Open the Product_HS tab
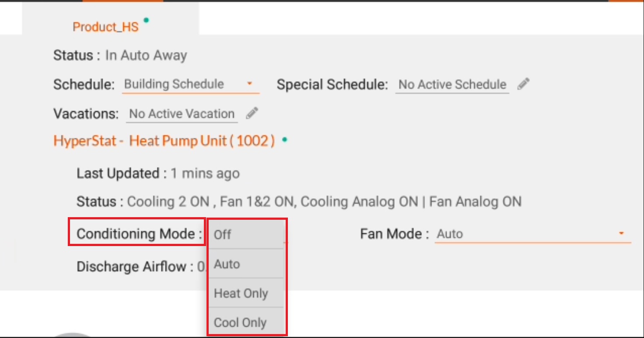 (105, 27)
